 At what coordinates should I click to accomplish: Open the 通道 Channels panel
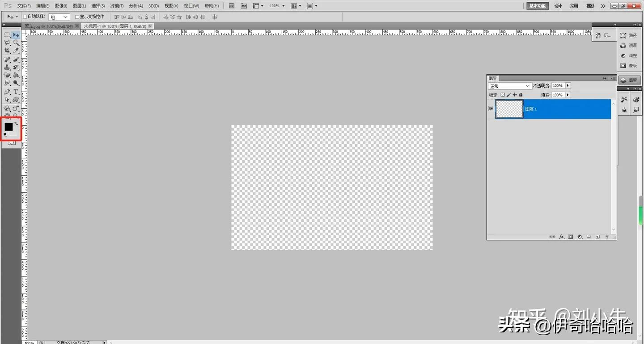(x=631, y=45)
